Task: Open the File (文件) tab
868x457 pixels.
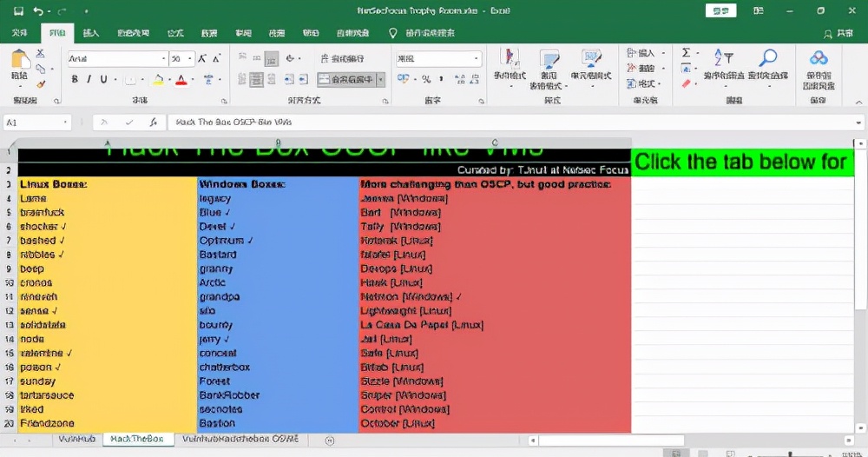Action: click(19, 33)
